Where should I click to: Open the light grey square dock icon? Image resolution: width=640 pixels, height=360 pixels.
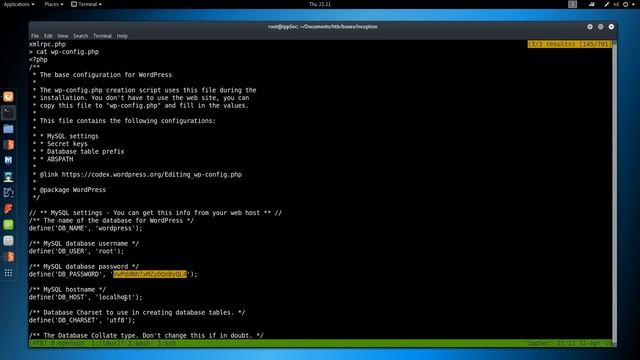(8, 241)
